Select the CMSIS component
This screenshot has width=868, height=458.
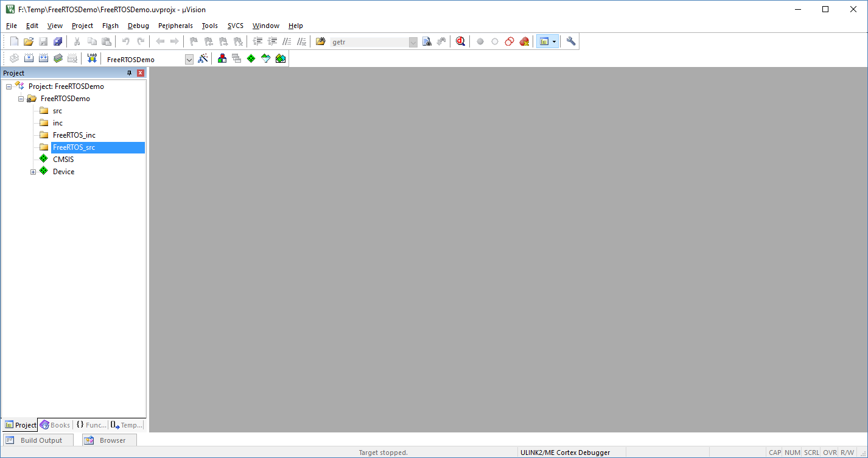(63, 160)
